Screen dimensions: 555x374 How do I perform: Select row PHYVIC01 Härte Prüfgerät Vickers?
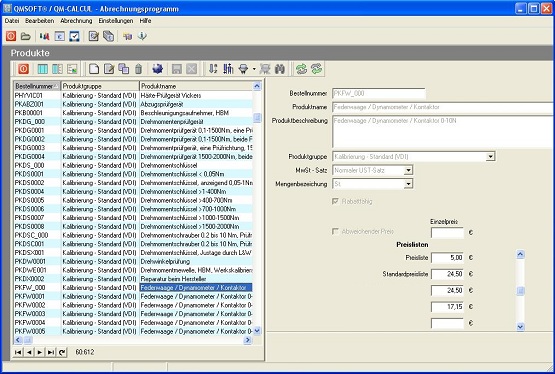pyautogui.click(x=133, y=96)
